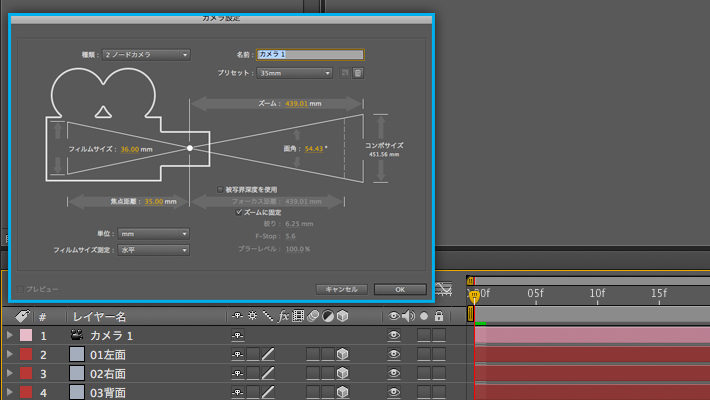Click the quality slash column header icon
Viewport: 710px width, 400px height.
pos(268,316)
